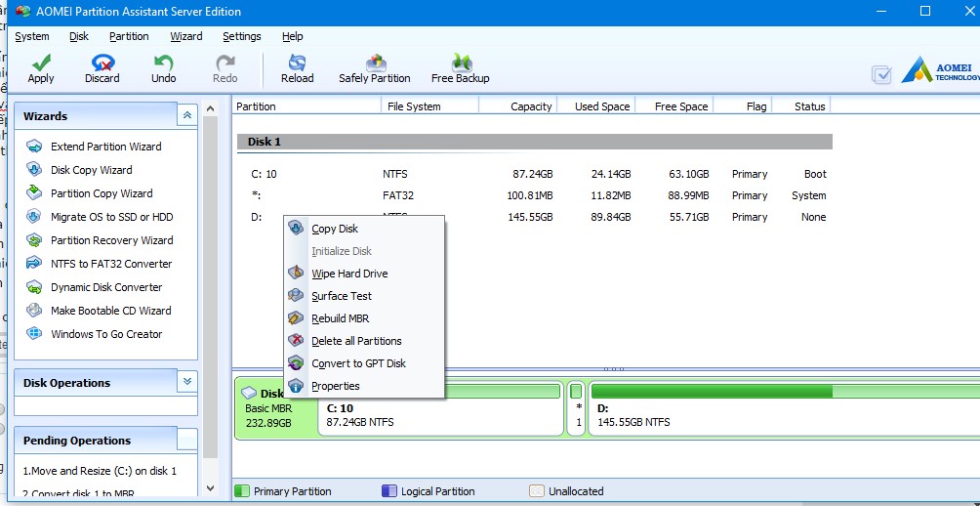Image resolution: width=980 pixels, height=506 pixels.
Task: Sort by the Free Space column header
Action: [x=674, y=106]
